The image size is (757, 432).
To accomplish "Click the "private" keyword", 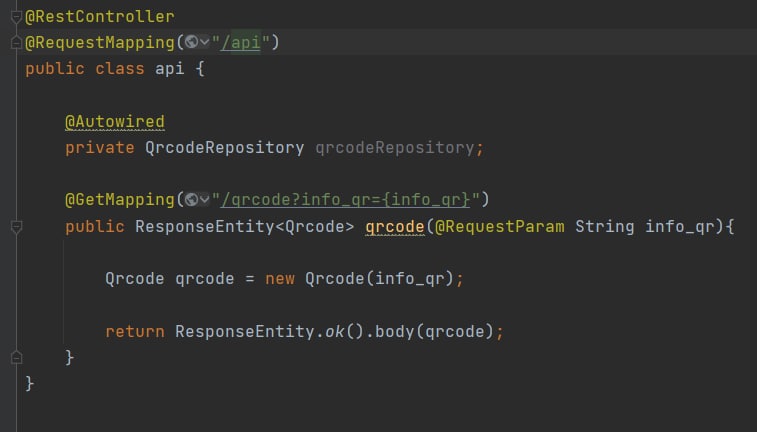I will point(100,148).
